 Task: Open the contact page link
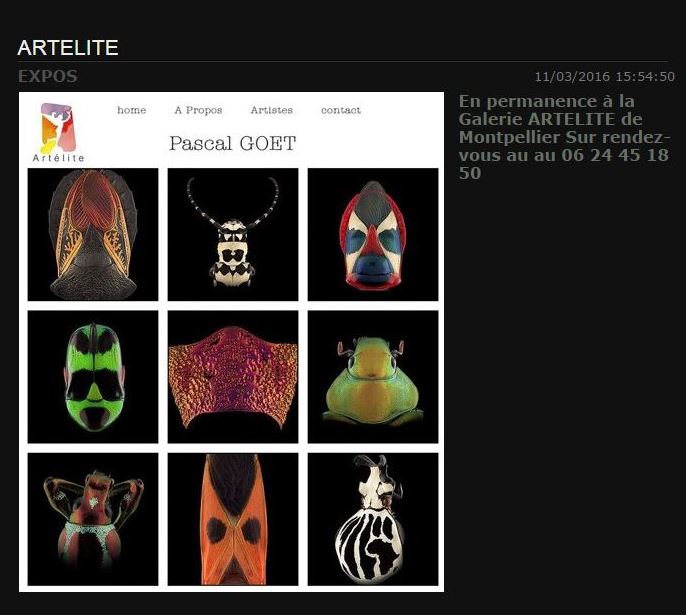click(x=341, y=110)
